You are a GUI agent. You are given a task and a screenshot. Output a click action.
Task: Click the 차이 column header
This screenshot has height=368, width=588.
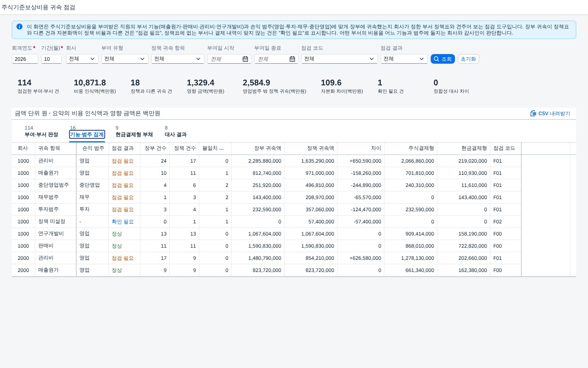(361, 148)
